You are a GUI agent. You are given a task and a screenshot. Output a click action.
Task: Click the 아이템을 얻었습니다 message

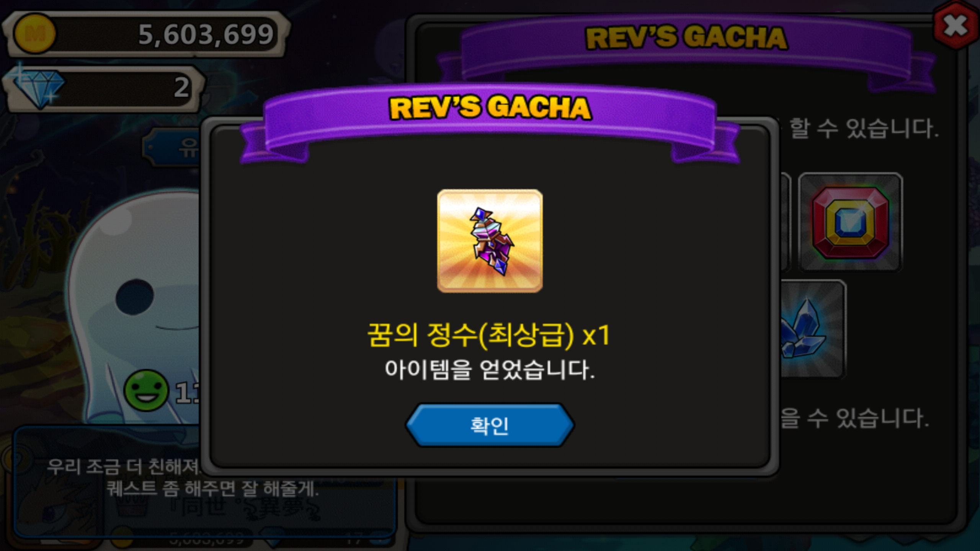490,370
